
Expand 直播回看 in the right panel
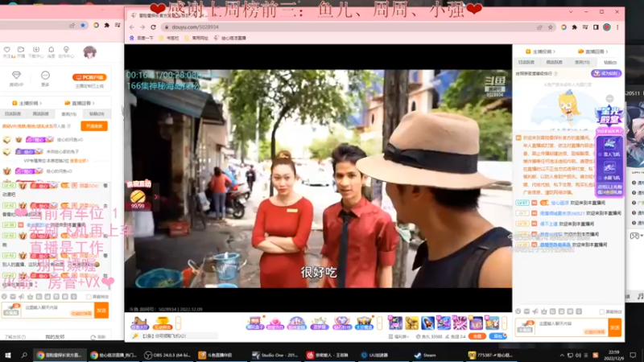click(592, 51)
